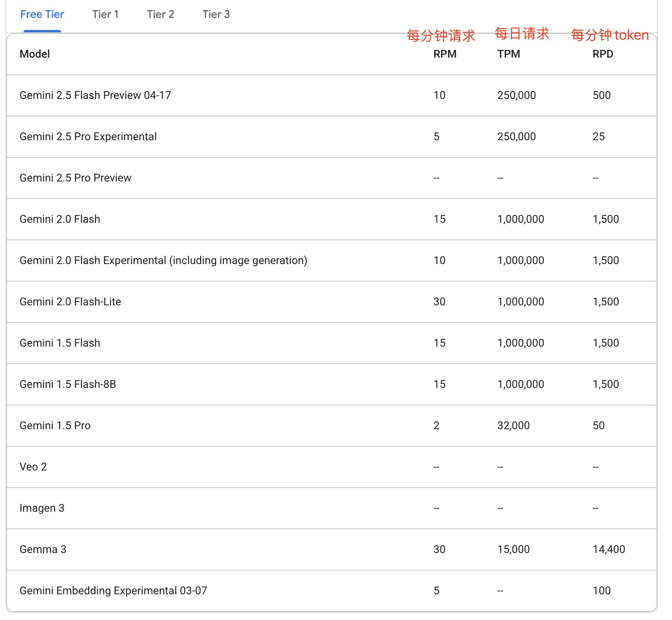Image resolution: width=672 pixels, height=620 pixels.
Task: Click RPM value 30 in Gemma 3 row
Action: click(x=440, y=549)
